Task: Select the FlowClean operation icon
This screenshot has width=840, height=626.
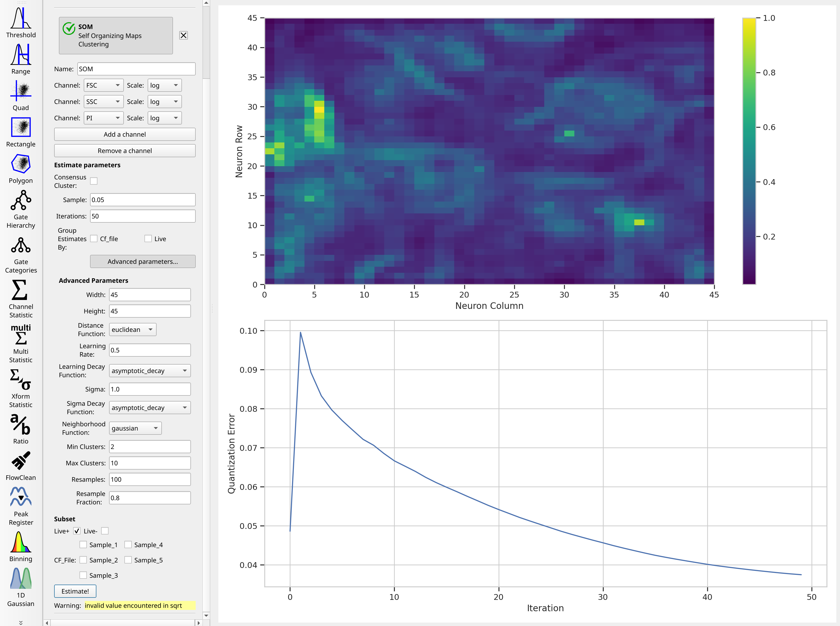Action: (21, 465)
